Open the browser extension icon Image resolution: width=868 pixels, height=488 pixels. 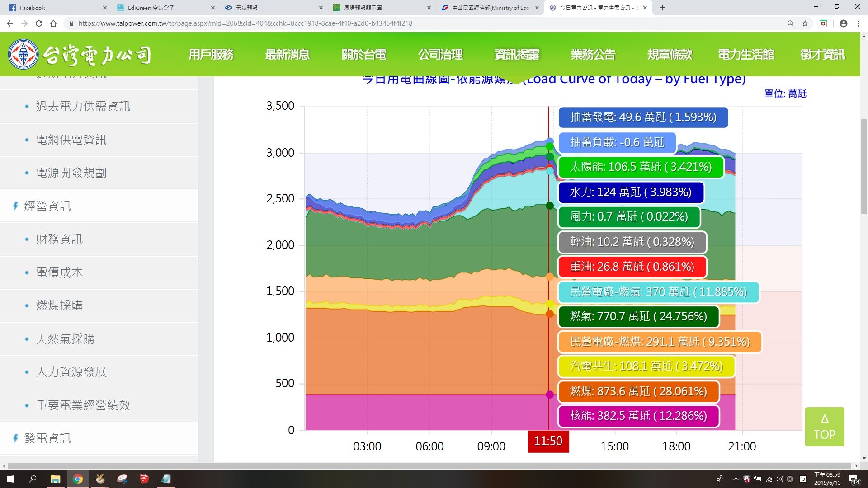coord(823,23)
